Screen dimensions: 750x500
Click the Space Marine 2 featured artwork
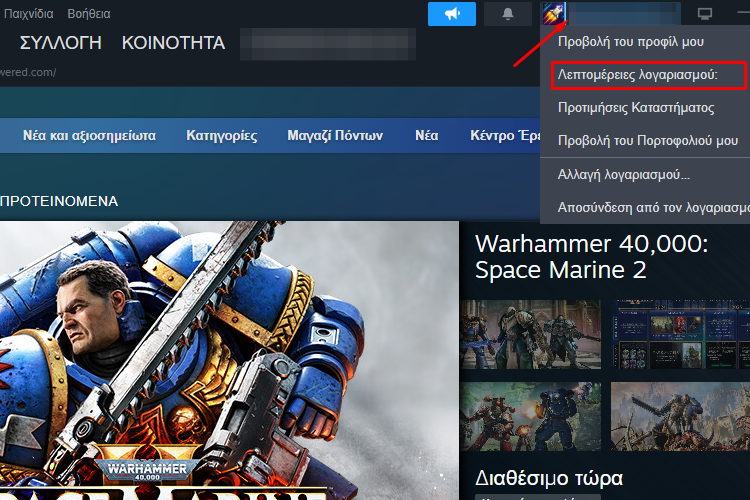pyautogui.click(x=229, y=360)
